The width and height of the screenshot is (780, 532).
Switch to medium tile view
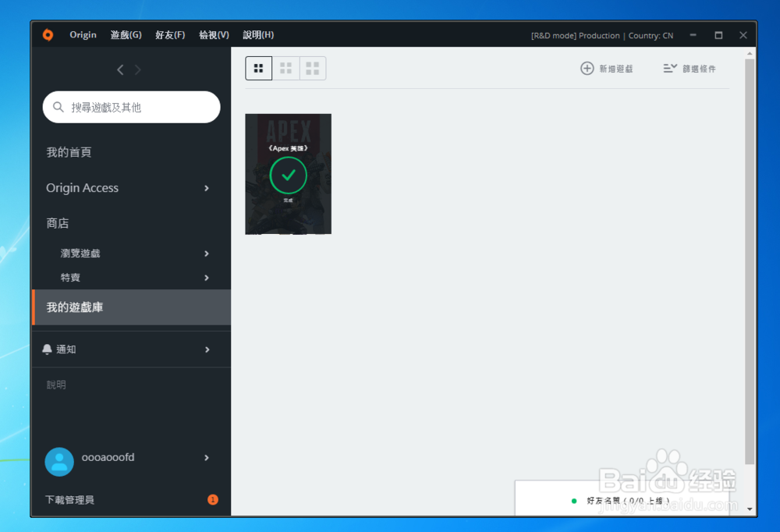tap(286, 68)
